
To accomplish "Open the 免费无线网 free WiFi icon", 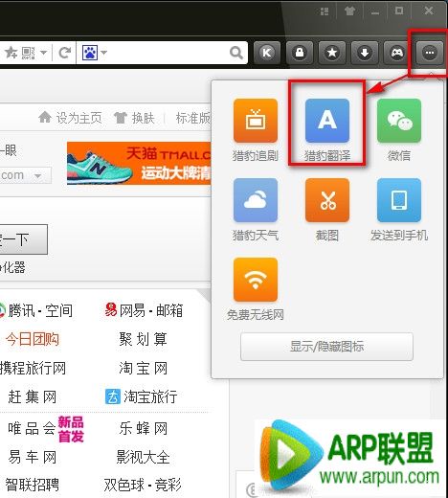I will tap(256, 280).
